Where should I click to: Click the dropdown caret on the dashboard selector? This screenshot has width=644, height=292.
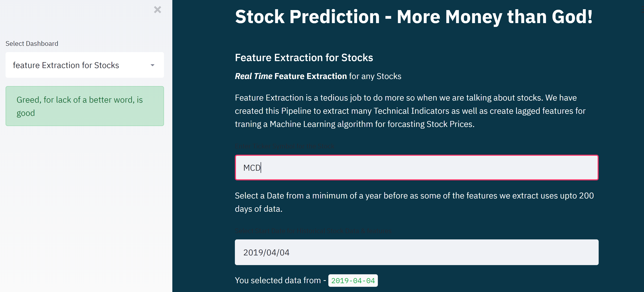click(x=153, y=65)
